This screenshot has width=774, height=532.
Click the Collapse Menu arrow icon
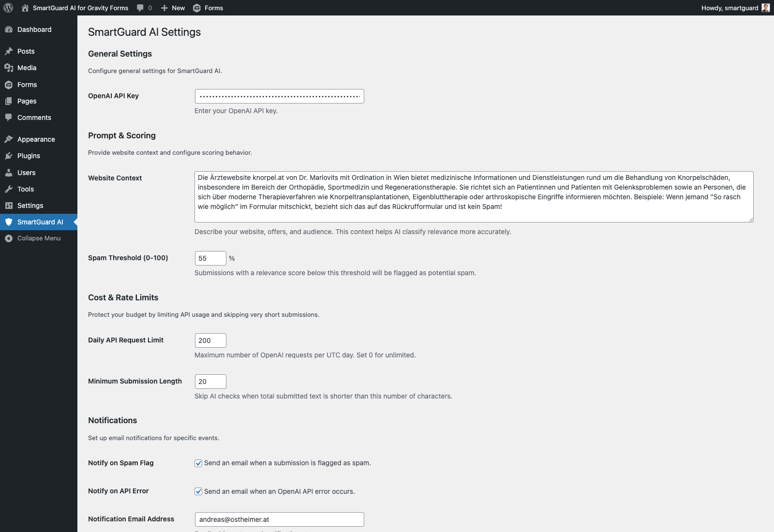pos(9,238)
